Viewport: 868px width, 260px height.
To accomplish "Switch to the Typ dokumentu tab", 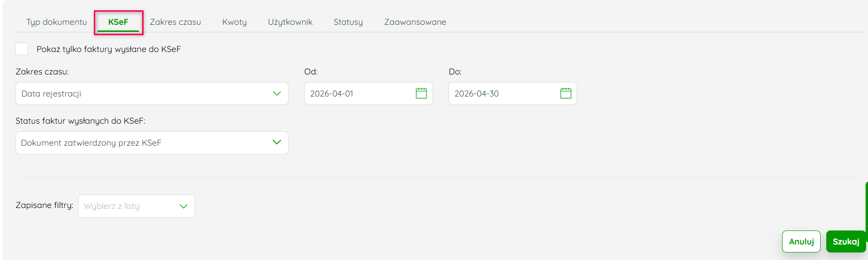I will 56,22.
